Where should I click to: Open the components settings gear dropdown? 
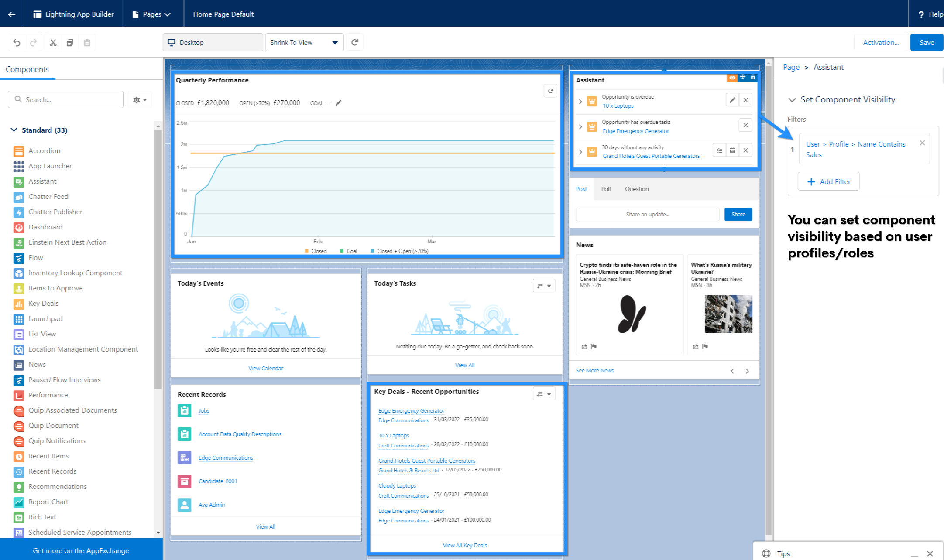pyautogui.click(x=140, y=100)
